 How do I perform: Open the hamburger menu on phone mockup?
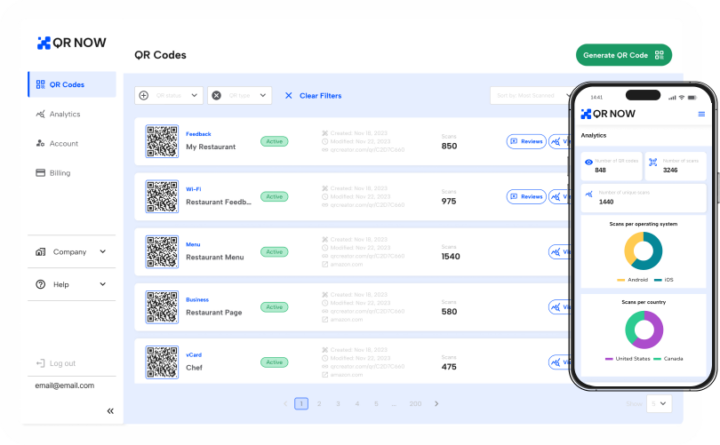701,114
